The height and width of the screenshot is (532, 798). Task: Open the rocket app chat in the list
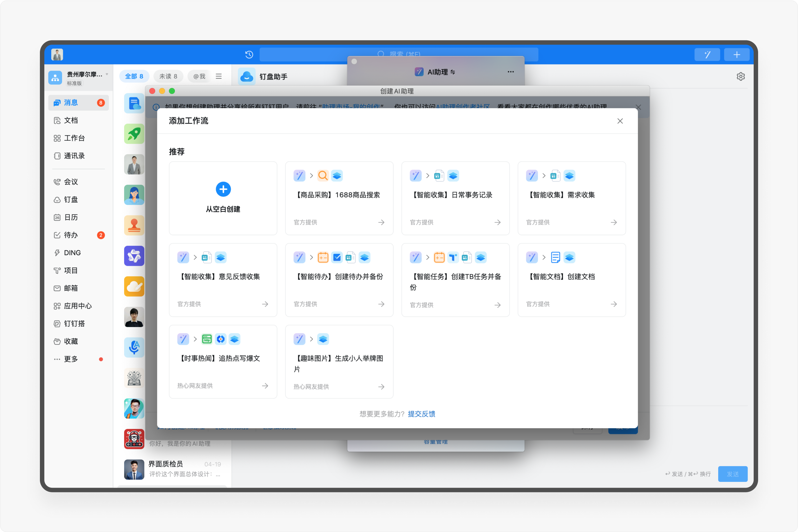134,134
